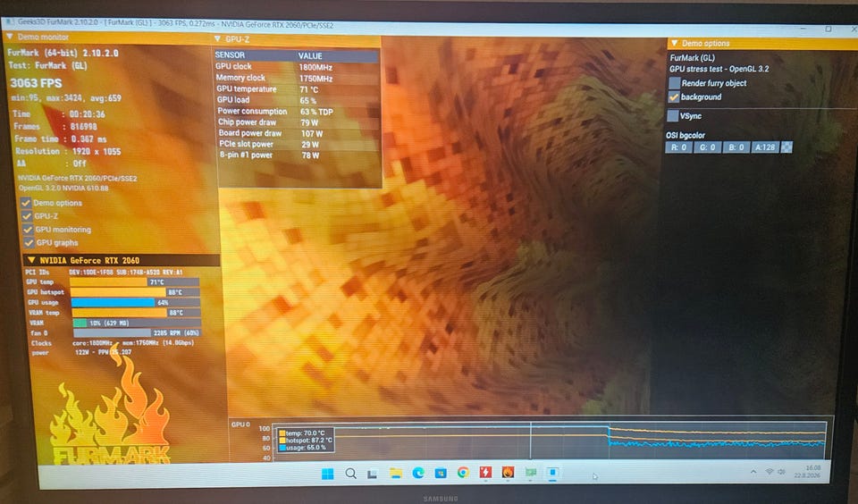Open the Windows Start menu

tap(327, 474)
